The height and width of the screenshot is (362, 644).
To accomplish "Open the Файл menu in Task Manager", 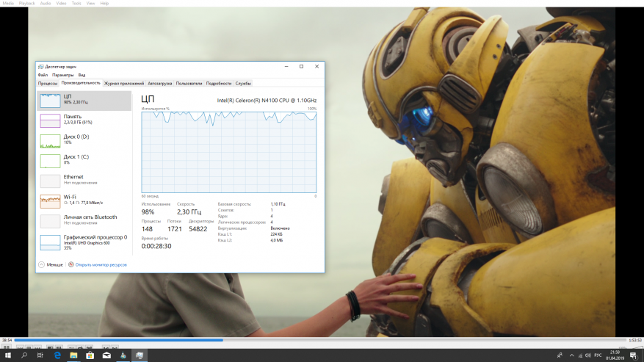I will (x=43, y=75).
